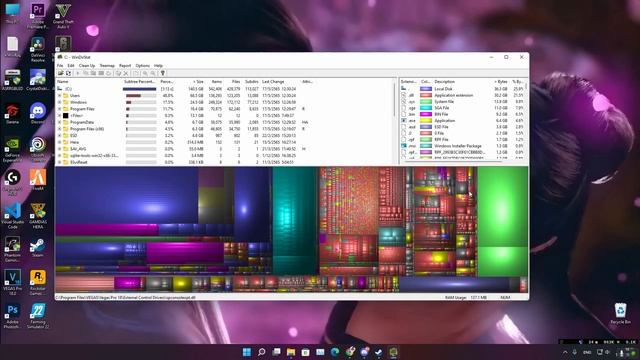
Task: Click the Application extension red color swatch
Action: pyautogui.click(x=426, y=95)
